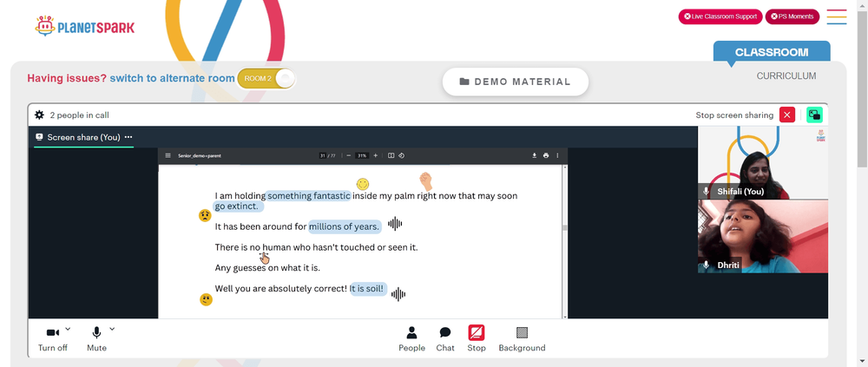Click the smiley emoji above the text
Viewport: 868px width, 367px height.
pos(363,184)
